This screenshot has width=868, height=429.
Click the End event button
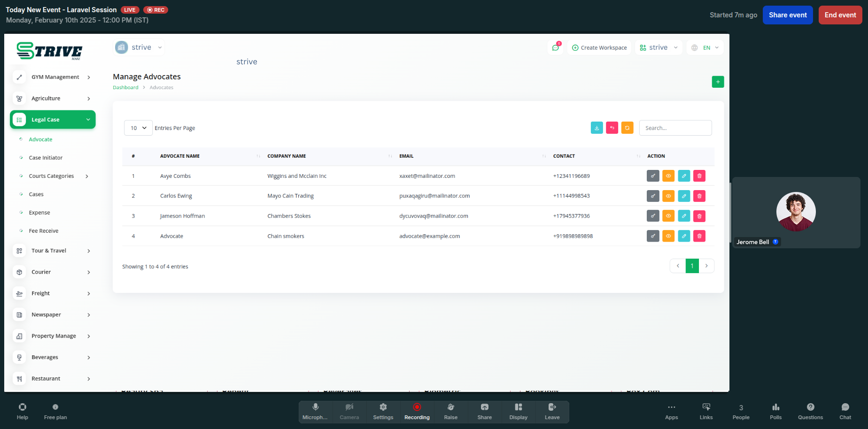(840, 15)
